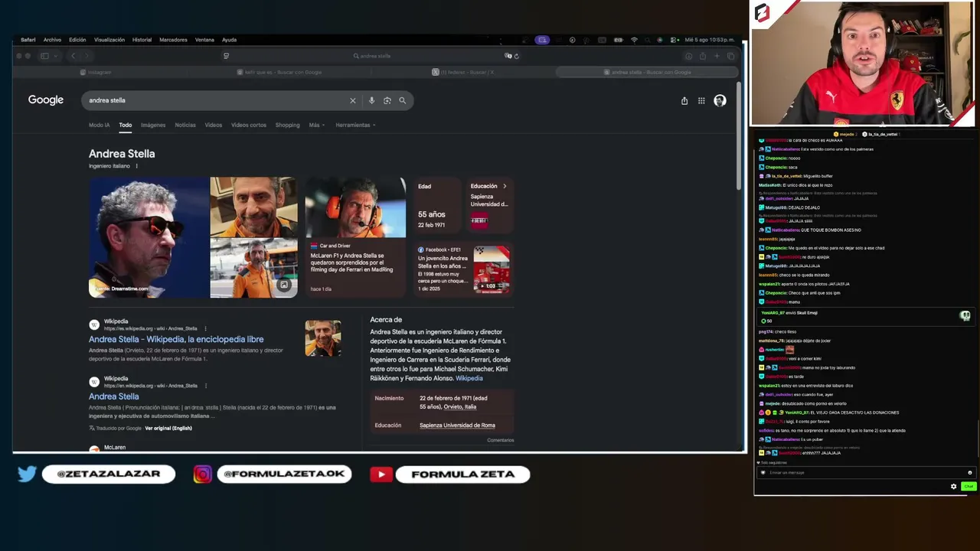This screenshot has height=551, width=980.
Task: Select the 'Videos cortos' search tab
Action: pyautogui.click(x=249, y=125)
